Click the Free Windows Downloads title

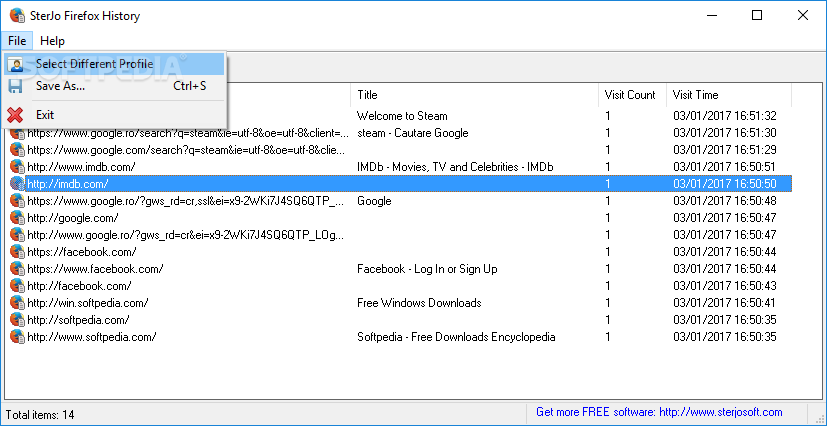[x=419, y=303]
